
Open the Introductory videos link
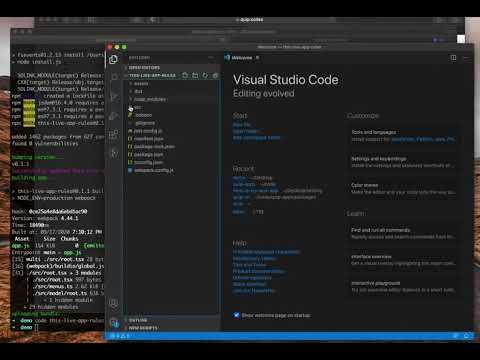pyautogui.click(x=255, y=258)
